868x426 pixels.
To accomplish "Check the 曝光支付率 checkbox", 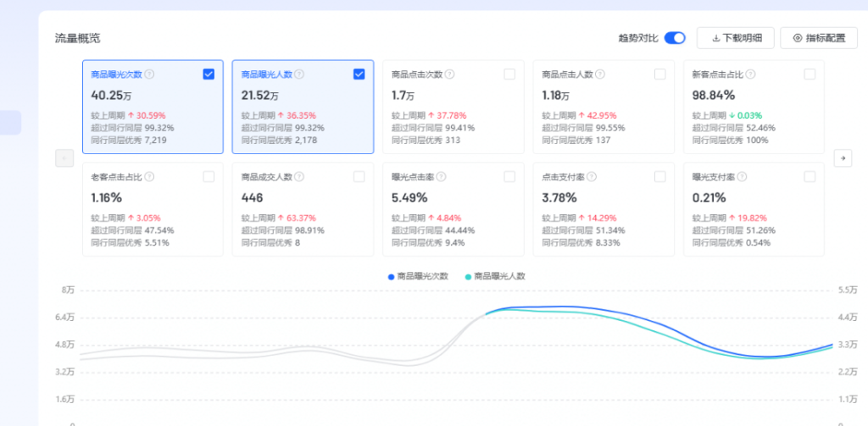I will pyautogui.click(x=810, y=177).
